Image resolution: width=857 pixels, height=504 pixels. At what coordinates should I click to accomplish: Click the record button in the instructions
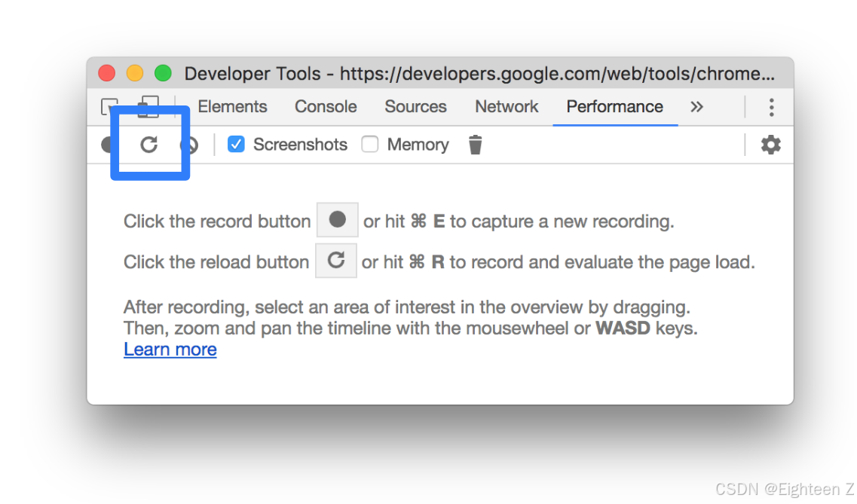click(337, 219)
